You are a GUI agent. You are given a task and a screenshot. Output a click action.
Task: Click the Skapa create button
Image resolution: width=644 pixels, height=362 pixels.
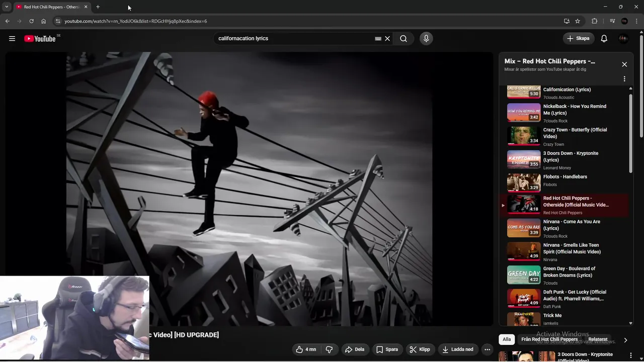coord(578,39)
